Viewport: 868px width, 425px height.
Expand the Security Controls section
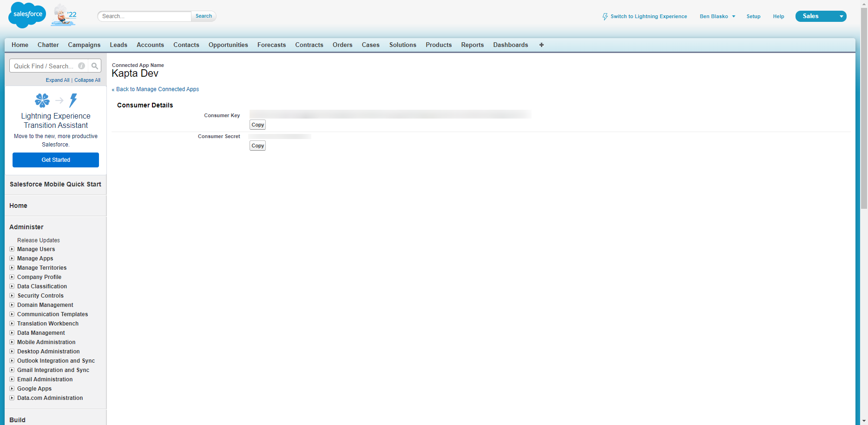click(12, 295)
